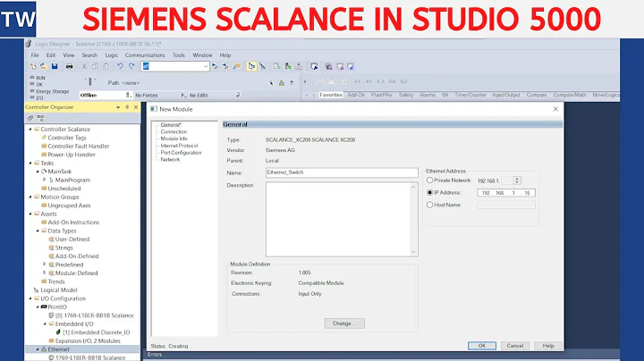Click the OK button in New Module
The image size is (644, 361).
pyautogui.click(x=482, y=346)
